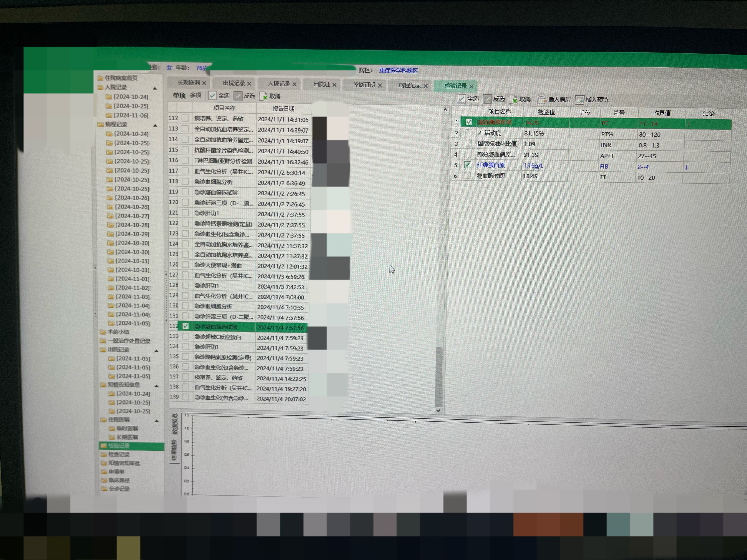Select the 多项 mode tab
Screen dimensions: 747x560
pos(195,95)
